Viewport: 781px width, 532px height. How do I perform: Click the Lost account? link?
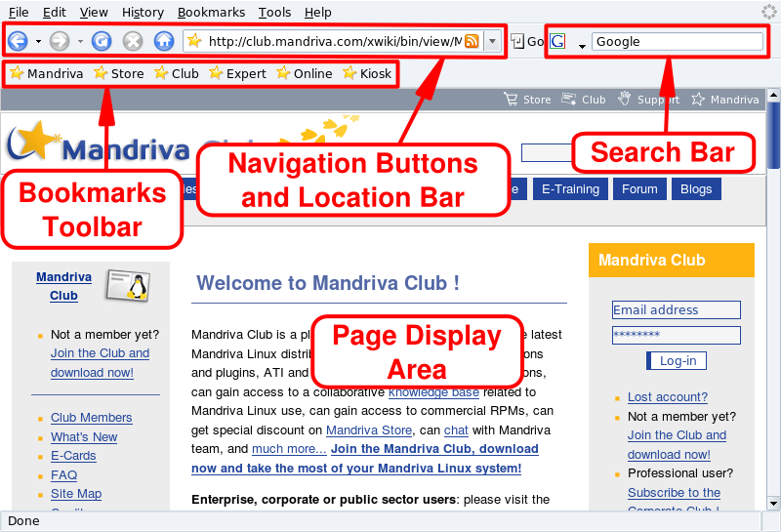click(x=668, y=397)
